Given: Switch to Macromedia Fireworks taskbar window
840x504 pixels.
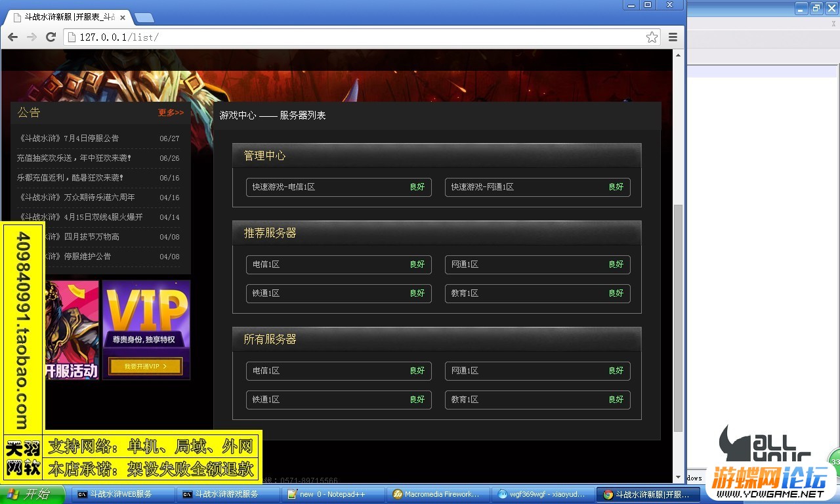Looking at the screenshot, I should (x=438, y=495).
